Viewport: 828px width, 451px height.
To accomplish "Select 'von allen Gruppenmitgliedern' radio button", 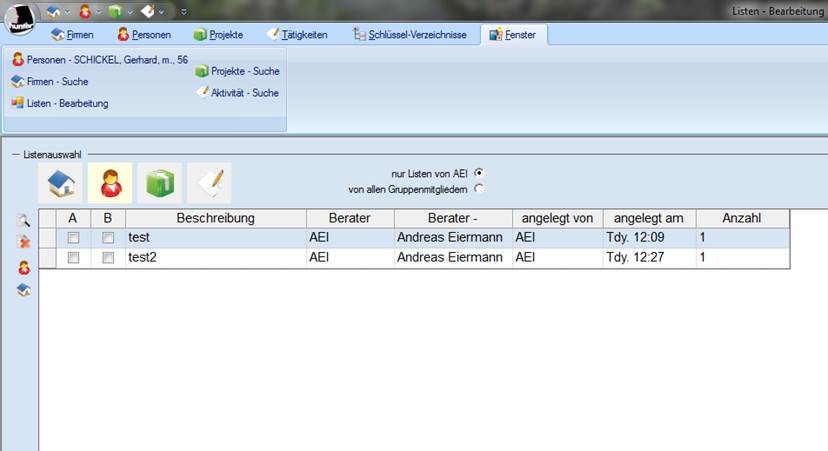I will 480,188.
